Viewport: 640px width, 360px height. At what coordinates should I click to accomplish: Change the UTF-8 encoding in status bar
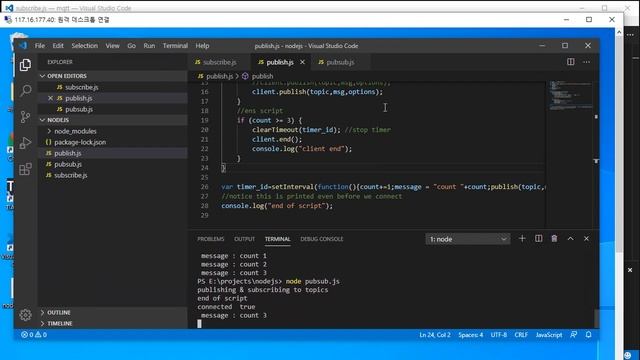[499, 335]
